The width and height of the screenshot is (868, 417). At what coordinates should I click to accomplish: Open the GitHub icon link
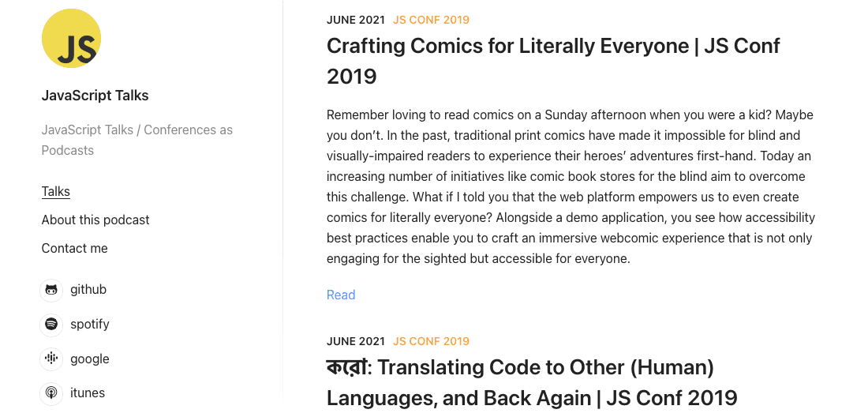[x=51, y=290]
